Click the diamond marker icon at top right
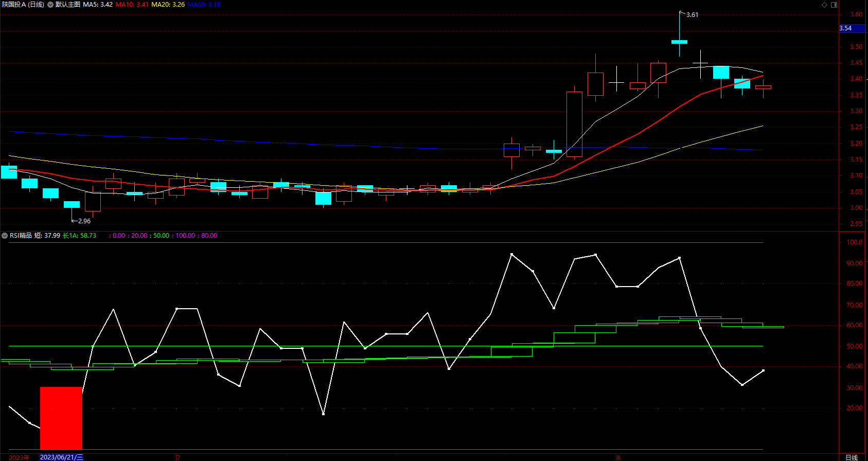Image resolution: width=868 pixels, height=461 pixels. click(x=824, y=5)
